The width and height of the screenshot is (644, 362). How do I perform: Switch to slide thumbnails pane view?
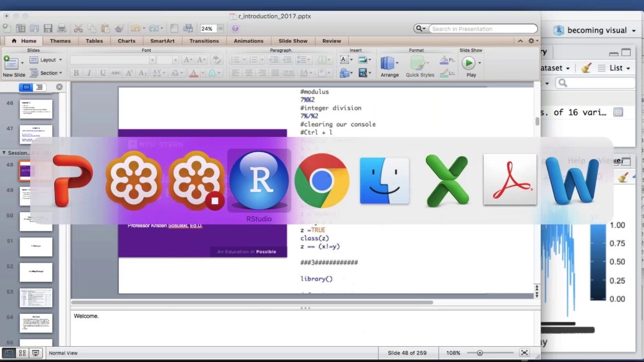pos(26,87)
